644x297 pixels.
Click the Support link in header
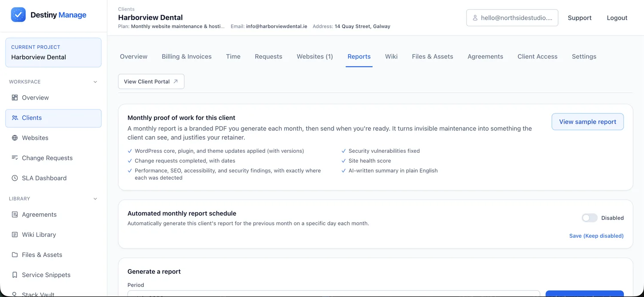click(580, 18)
